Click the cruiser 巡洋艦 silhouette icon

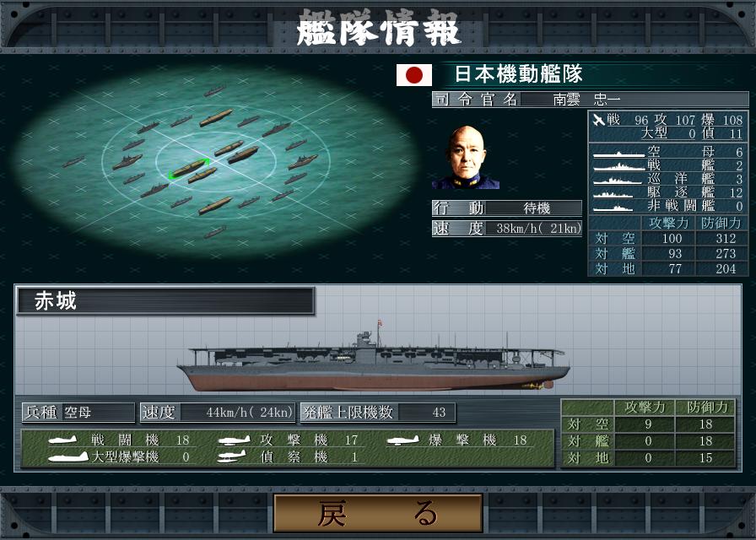click(x=617, y=181)
